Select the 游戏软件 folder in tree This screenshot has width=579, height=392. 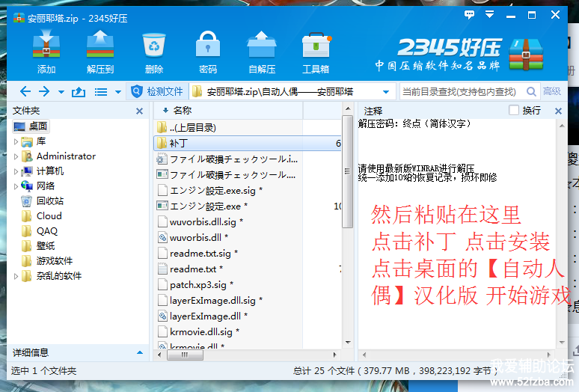47,261
